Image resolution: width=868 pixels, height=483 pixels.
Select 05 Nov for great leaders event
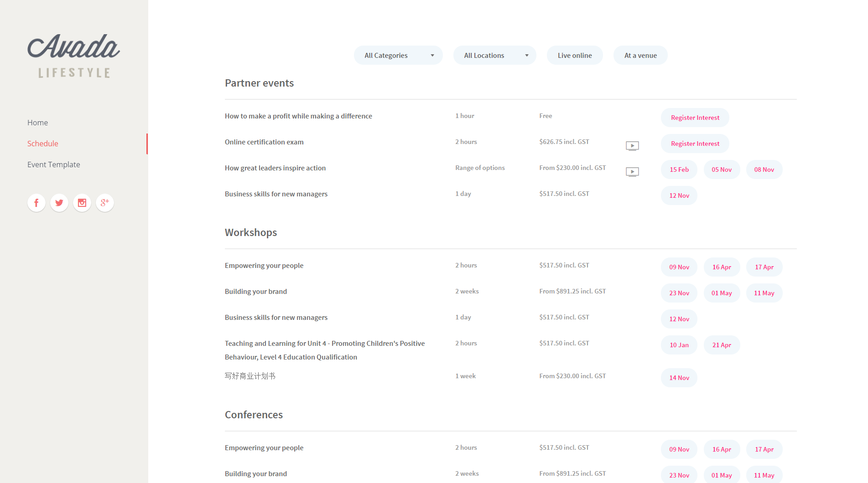[x=722, y=170]
